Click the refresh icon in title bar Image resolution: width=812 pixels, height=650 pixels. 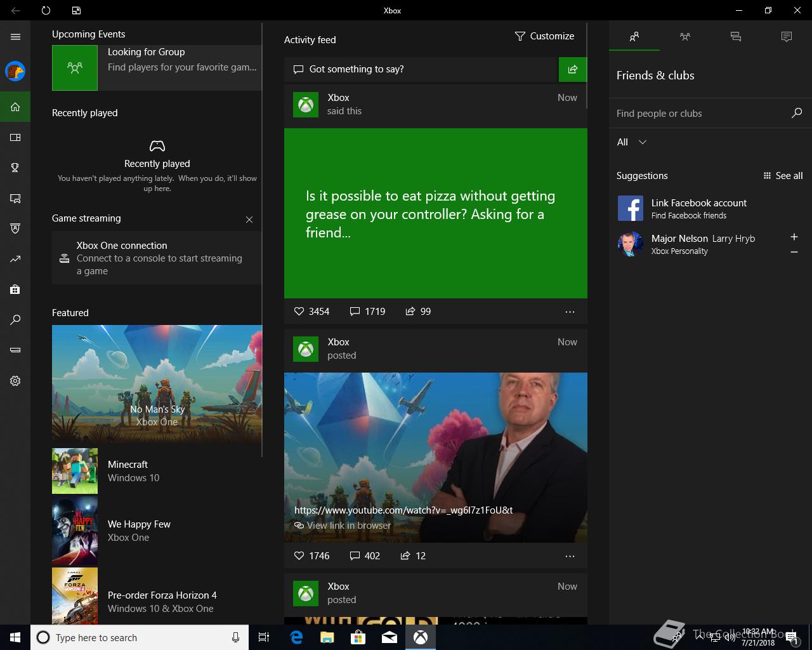46,10
